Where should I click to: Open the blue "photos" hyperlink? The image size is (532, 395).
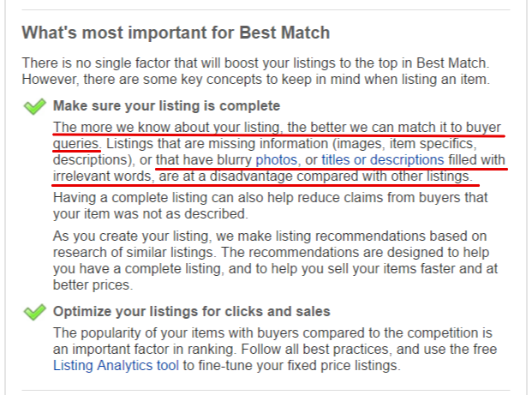[x=276, y=160]
